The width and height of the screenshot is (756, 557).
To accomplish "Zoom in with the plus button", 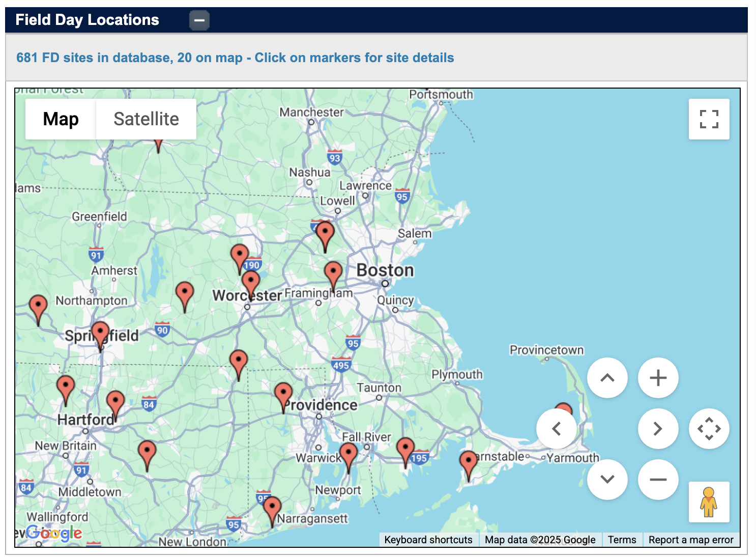I will (658, 378).
